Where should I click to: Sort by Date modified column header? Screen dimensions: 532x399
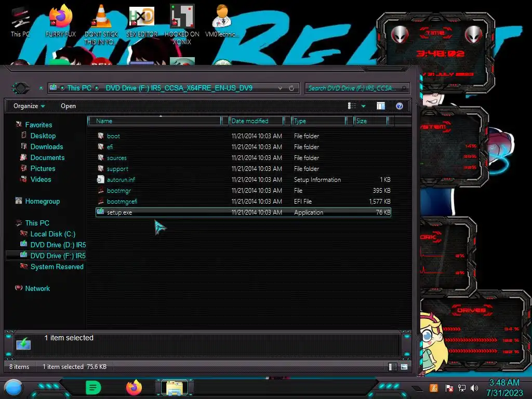click(x=256, y=121)
